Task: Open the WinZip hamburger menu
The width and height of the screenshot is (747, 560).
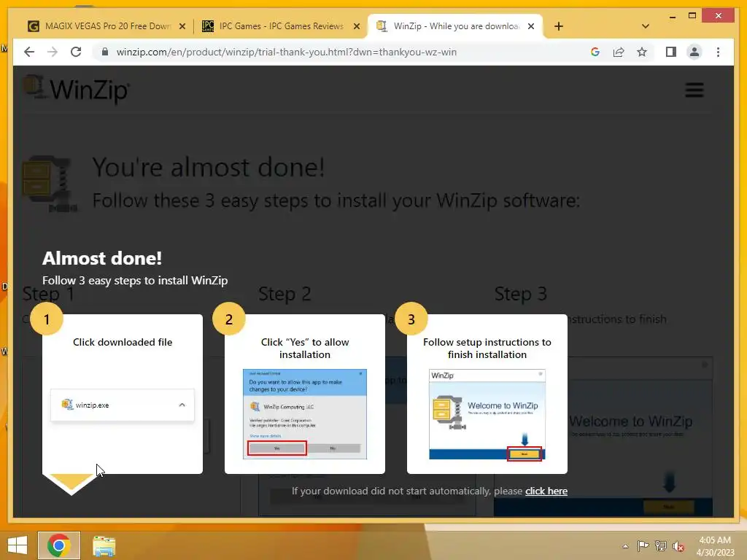Action: pyautogui.click(x=694, y=90)
